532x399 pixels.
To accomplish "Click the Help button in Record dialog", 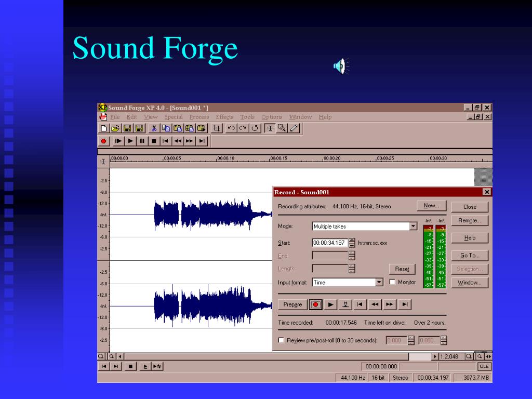I will click(470, 238).
